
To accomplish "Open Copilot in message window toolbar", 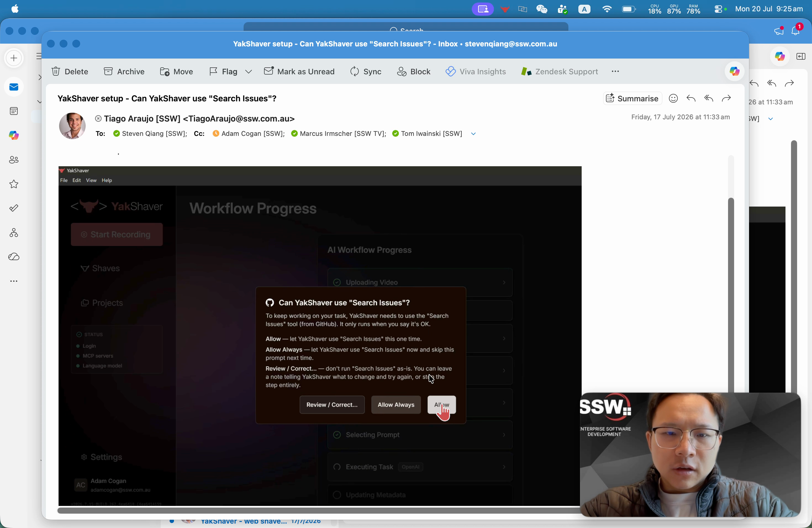I will pyautogui.click(x=734, y=72).
